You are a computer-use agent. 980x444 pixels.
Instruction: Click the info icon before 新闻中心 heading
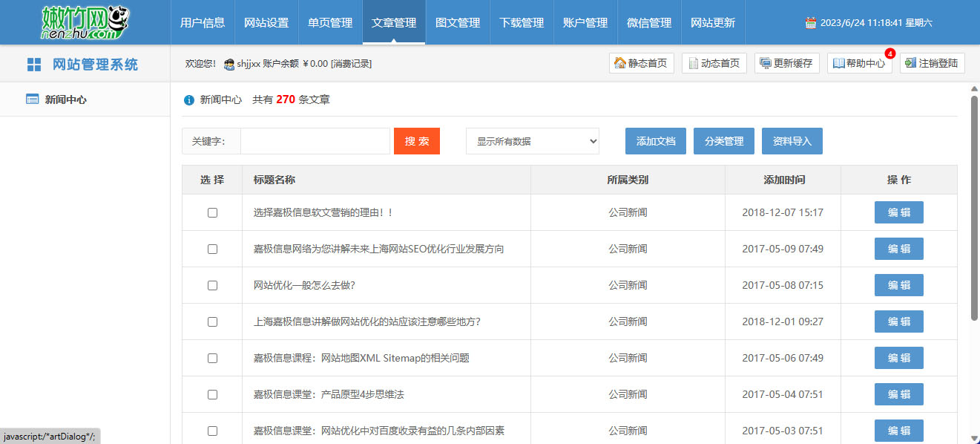(188, 99)
